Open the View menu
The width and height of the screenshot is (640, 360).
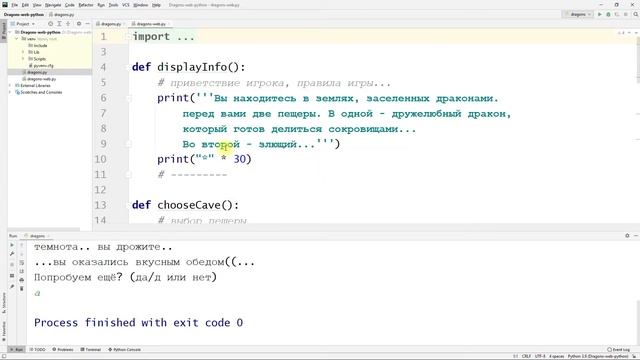coord(37,5)
